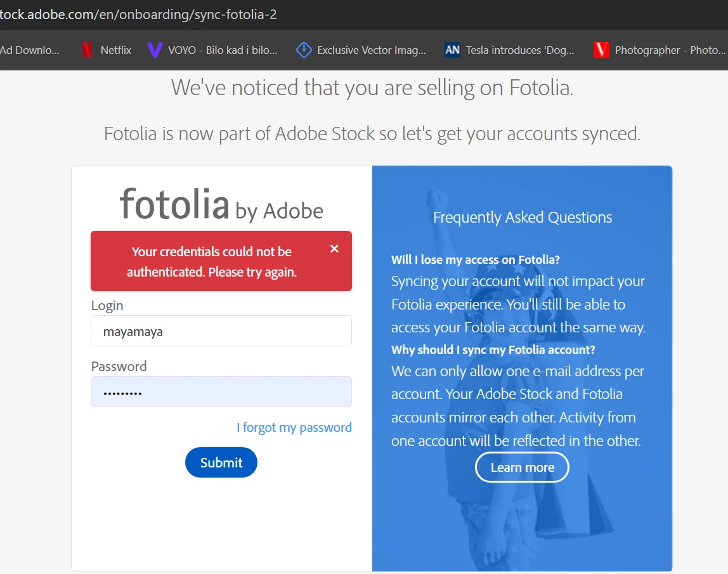Screen dimensions: 728x574
Task: Click the Frequently Asked Questions heading
Action: [x=523, y=218]
